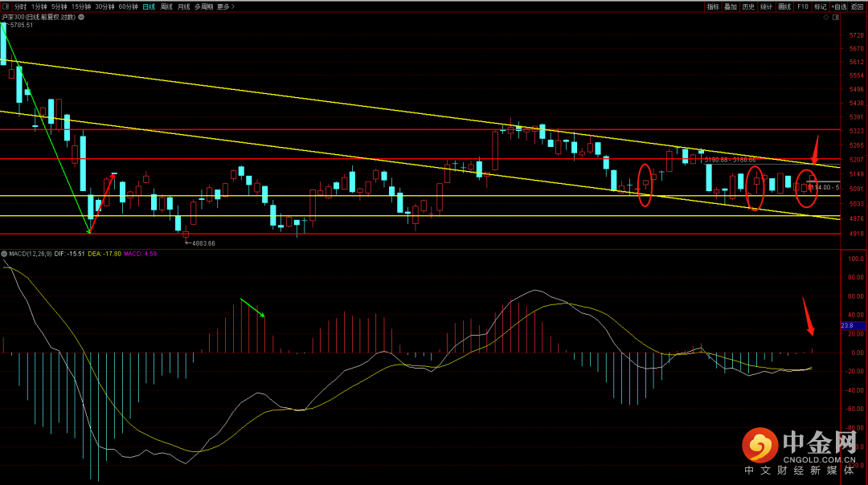
Task: Click 返回 to go back
Action: pos(858,6)
